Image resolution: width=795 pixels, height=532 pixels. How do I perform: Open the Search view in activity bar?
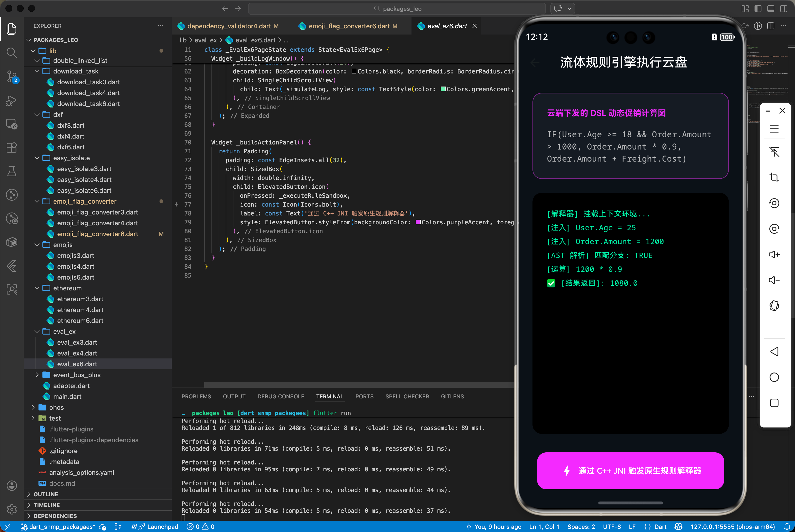pos(12,53)
